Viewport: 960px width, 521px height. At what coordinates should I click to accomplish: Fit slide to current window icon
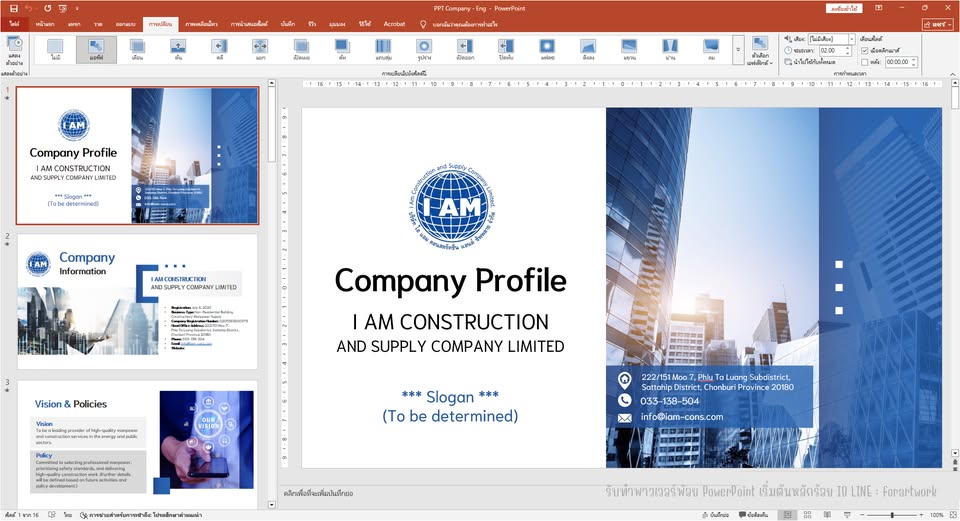click(953, 515)
